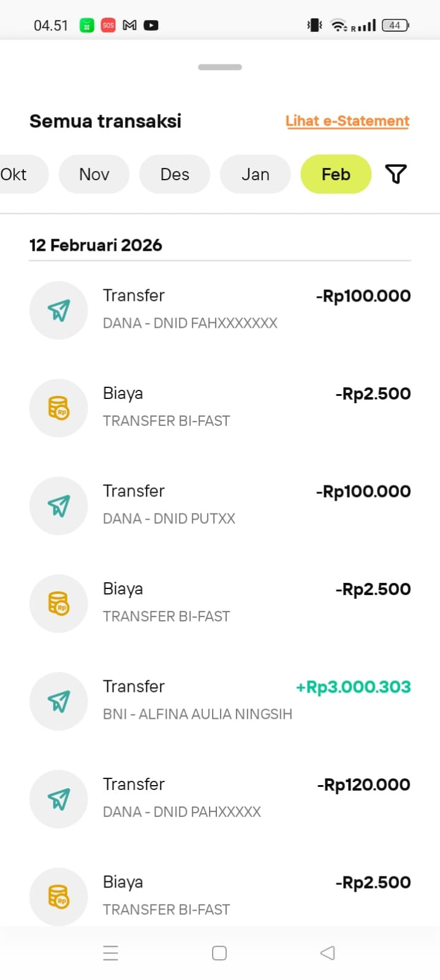The width and height of the screenshot is (440, 980).
Task: Tap Android back navigation triangle
Action: coord(328,952)
